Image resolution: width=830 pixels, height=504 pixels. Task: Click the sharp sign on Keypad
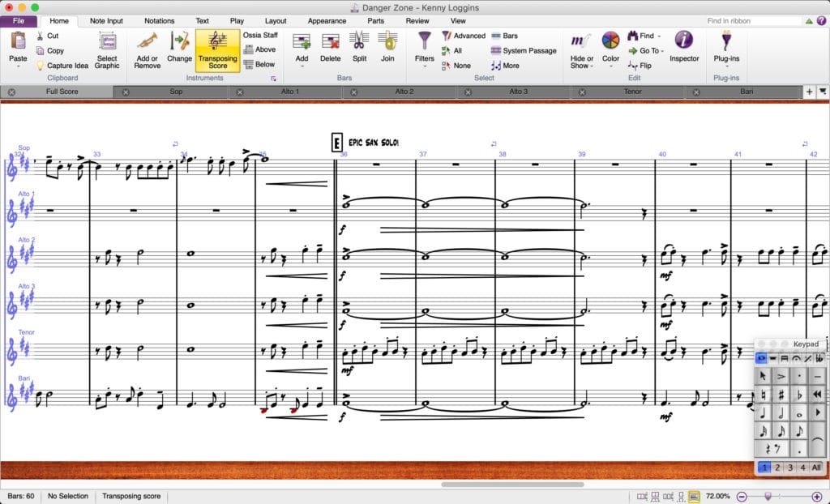[x=781, y=395]
